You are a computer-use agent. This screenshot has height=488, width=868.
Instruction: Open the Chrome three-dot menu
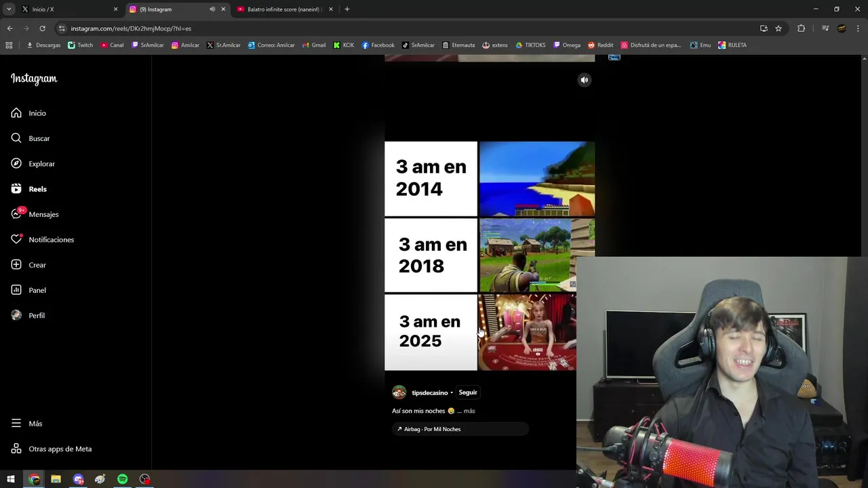(858, 28)
